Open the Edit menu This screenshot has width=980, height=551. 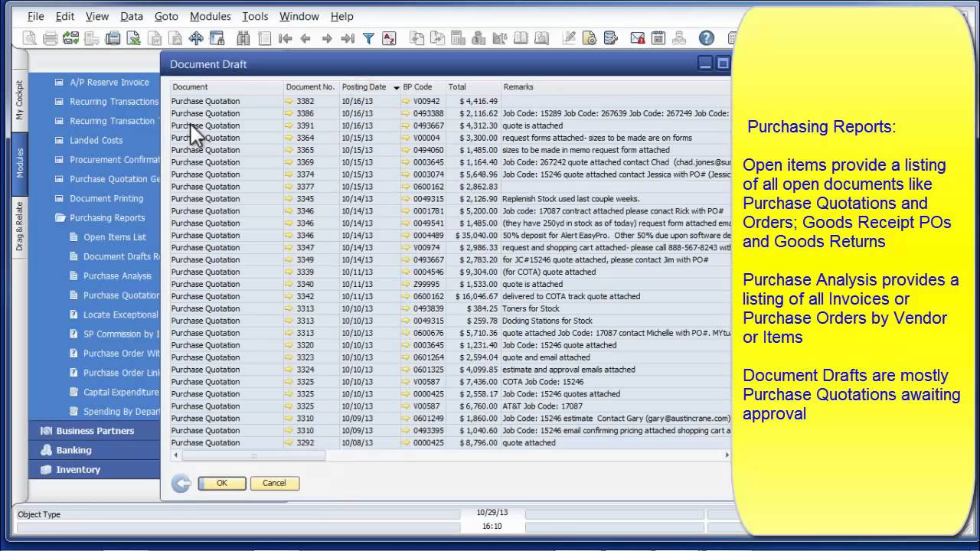point(65,16)
